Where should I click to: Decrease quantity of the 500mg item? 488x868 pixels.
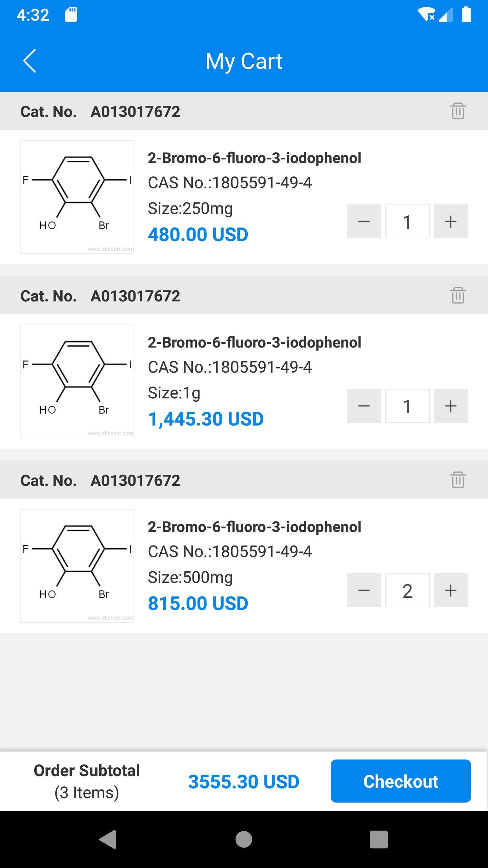point(364,590)
